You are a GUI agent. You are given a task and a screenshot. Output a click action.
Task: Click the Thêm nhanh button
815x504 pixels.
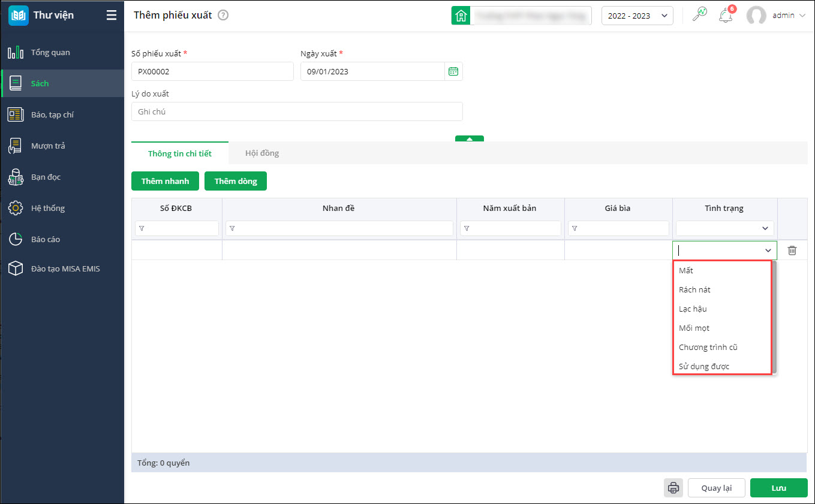165,181
